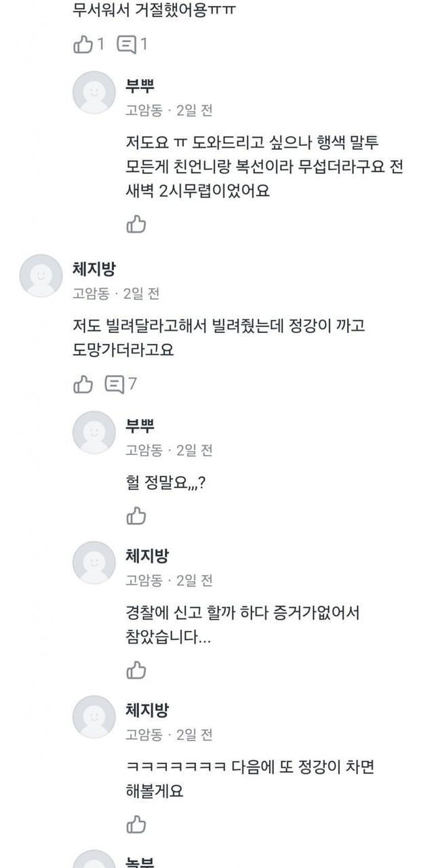The image size is (434, 868).
Task: Click username 부뿌 above the 저도요 reply
Action: point(140,85)
